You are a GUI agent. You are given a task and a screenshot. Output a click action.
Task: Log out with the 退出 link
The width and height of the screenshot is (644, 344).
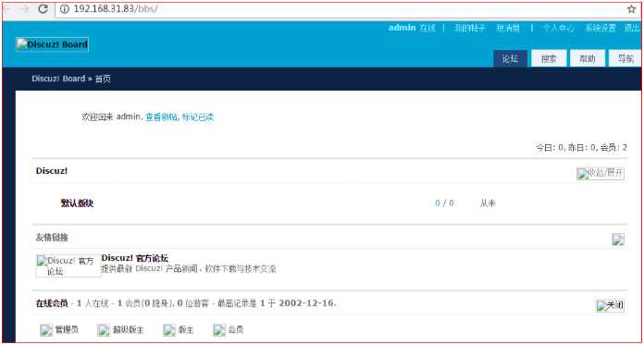pos(632,28)
